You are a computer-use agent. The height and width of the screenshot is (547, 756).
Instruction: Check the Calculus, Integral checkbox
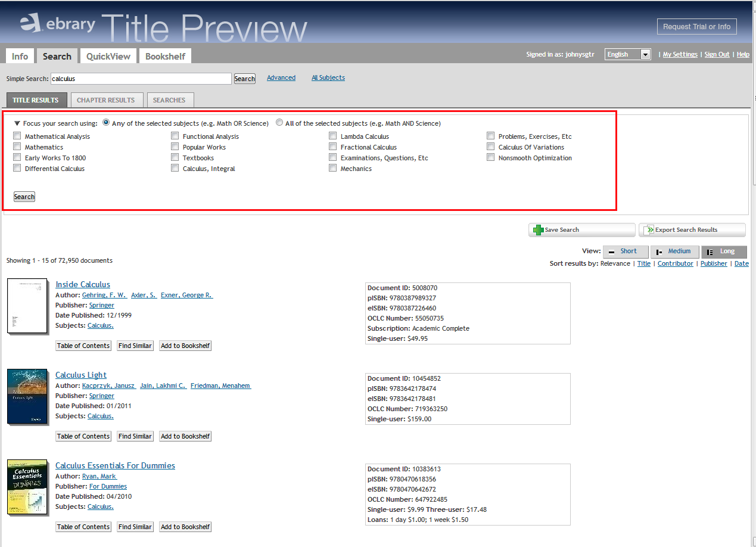[x=175, y=168]
